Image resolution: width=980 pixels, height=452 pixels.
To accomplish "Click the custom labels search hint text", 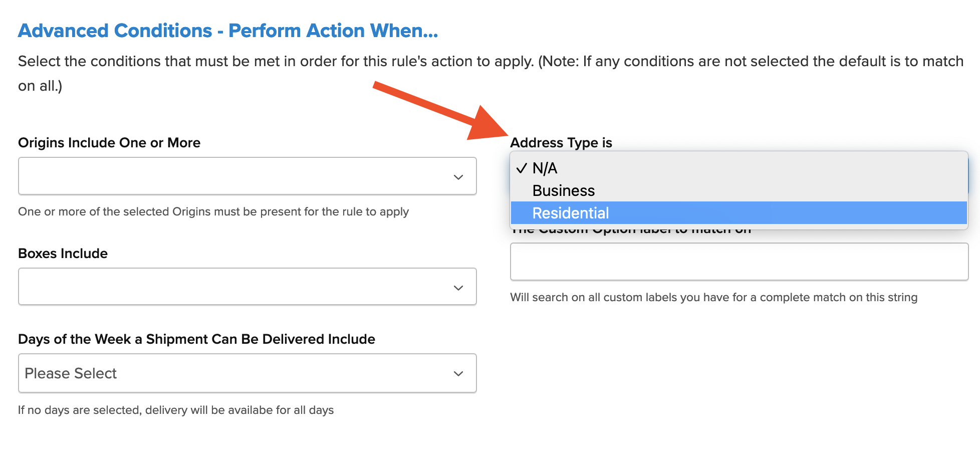I will [x=713, y=297].
